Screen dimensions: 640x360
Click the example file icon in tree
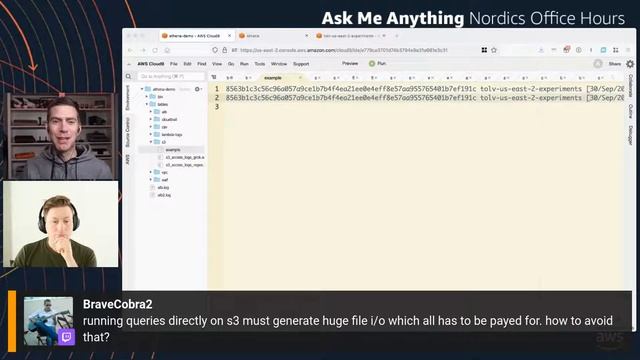point(160,150)
